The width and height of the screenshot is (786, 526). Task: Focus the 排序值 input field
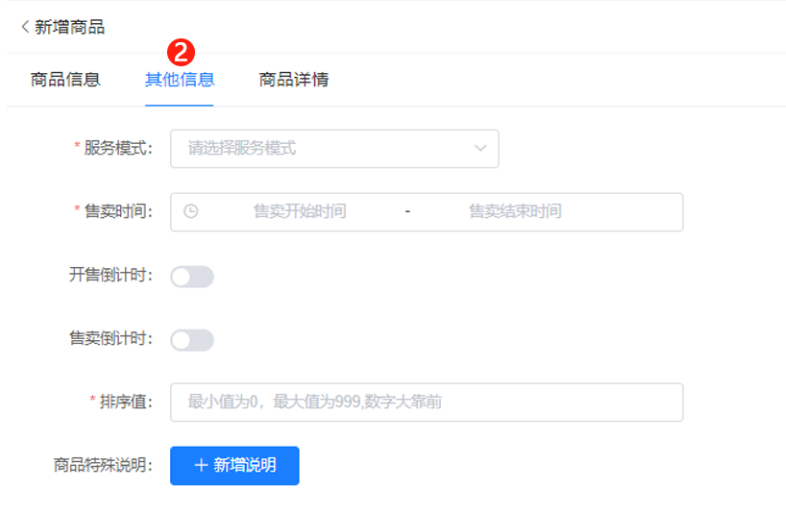coord(427,402)
